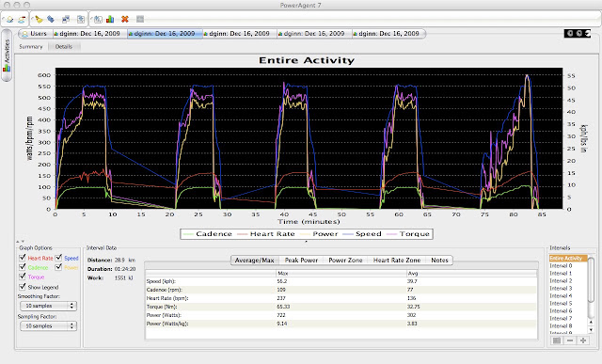Select Interval 3 in Intervals list
The width and height of the screenshot is (602, 364).
(561, 288)
